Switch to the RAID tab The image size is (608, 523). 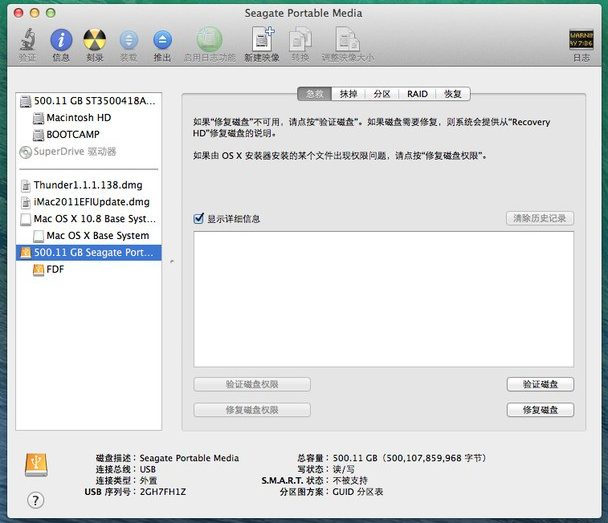pyautogui.click(x=417, y=94)
